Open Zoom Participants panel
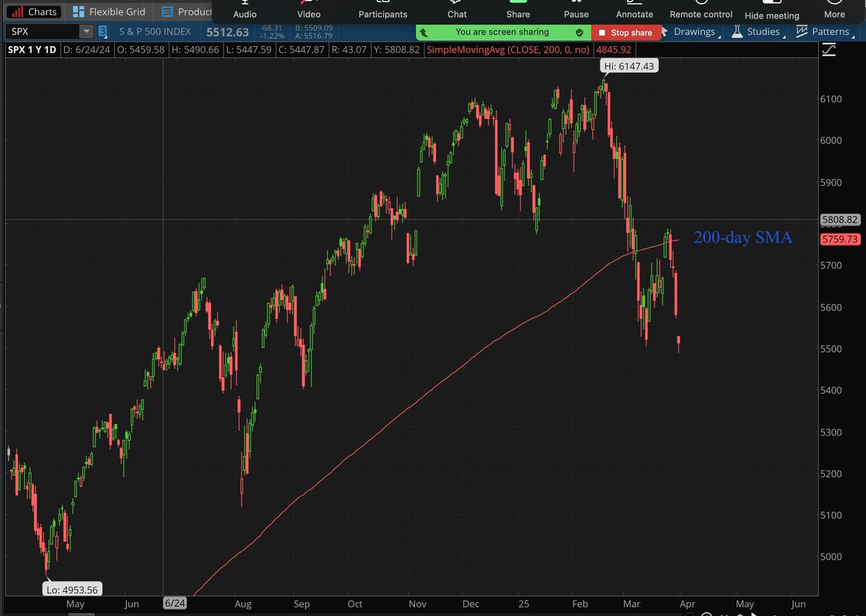Image resolution: width=866 pixels, height=616 pixels. pos(383,10)
